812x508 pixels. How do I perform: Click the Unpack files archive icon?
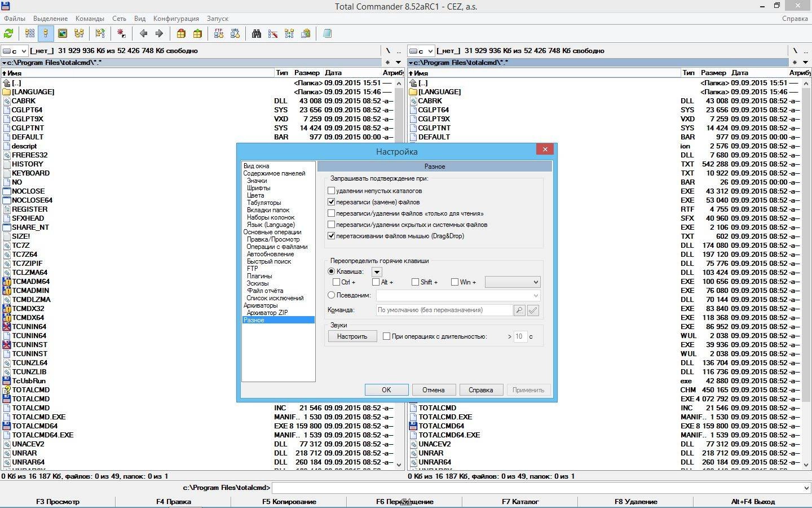[197, 34]
